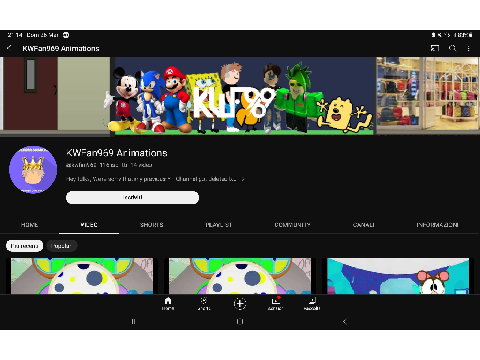Open the Home icon in bottom navigation
The width and height of the screenshot is (480, 360).
pos(168,303)
